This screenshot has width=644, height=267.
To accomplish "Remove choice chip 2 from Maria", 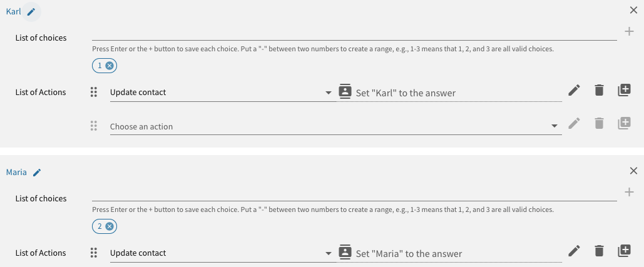I will (x=110, y=226).
